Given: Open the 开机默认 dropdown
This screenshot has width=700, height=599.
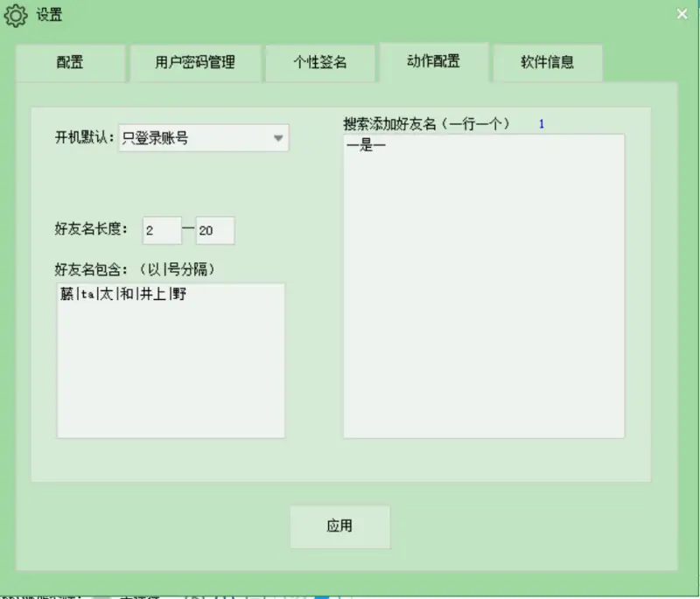Looking at the screenshot, I should (x=203, y=138).
